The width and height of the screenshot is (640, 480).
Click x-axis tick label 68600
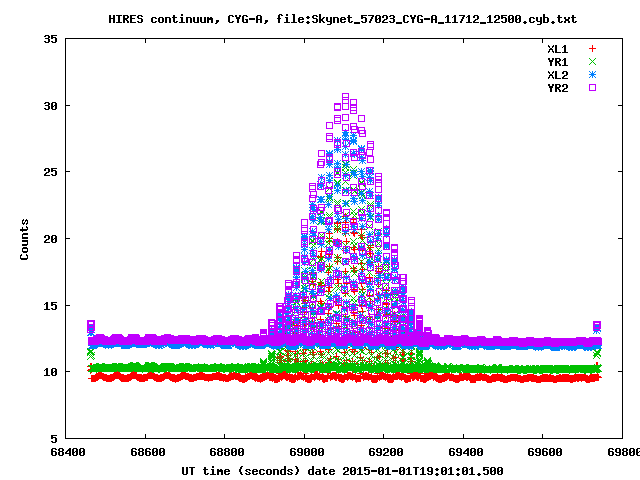[x=147, y=452]
